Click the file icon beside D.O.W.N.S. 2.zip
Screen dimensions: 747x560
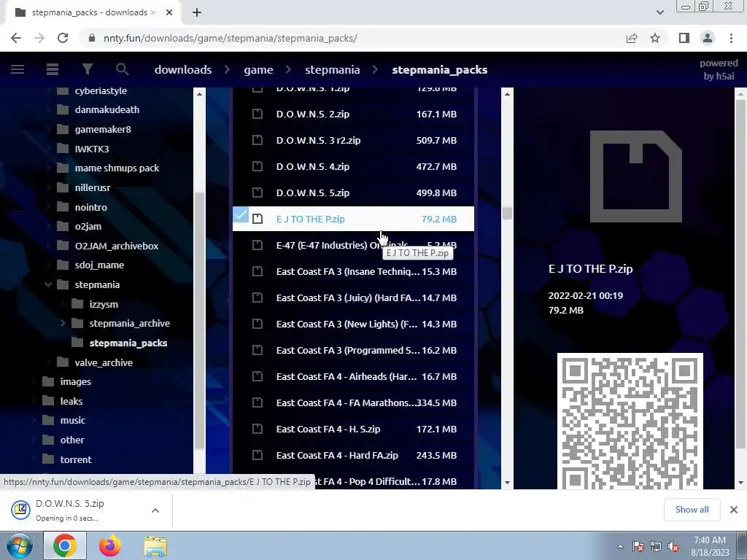click(x=258, y=114)
